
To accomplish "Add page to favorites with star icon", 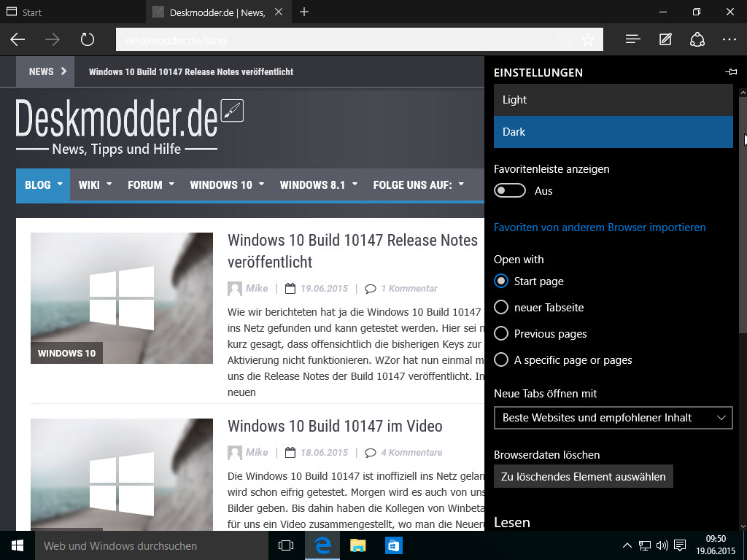I will click(x=588, y=39).
